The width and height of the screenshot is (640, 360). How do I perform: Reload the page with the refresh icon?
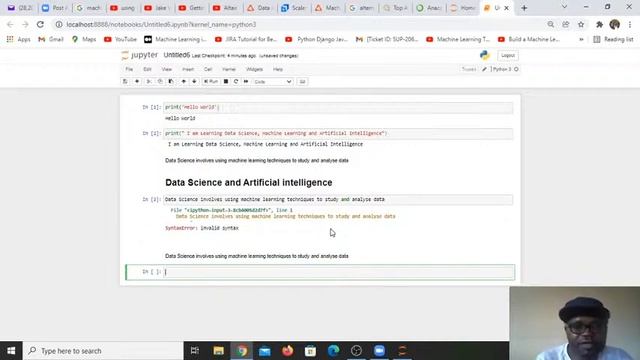tap(40, 24)
